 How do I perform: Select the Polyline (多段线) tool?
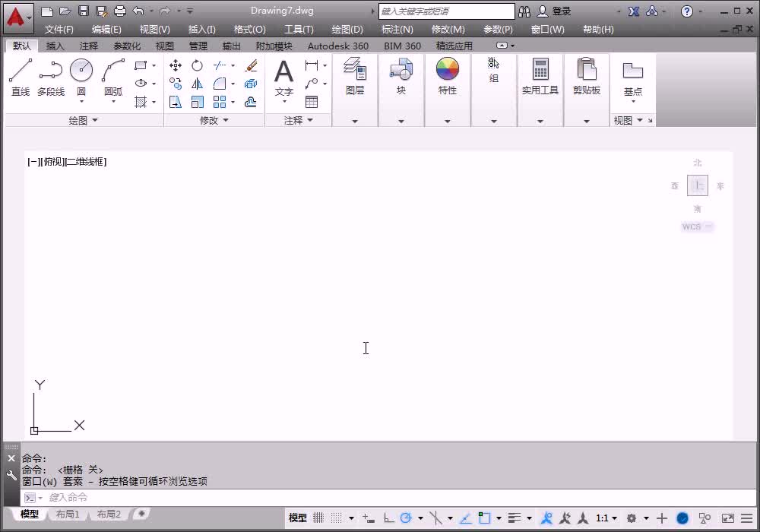coord(51,77)
